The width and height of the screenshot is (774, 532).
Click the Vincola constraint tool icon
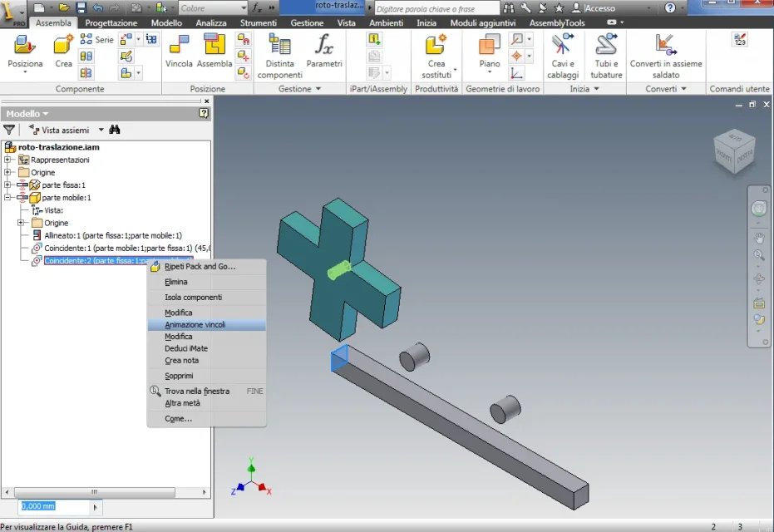179,46
